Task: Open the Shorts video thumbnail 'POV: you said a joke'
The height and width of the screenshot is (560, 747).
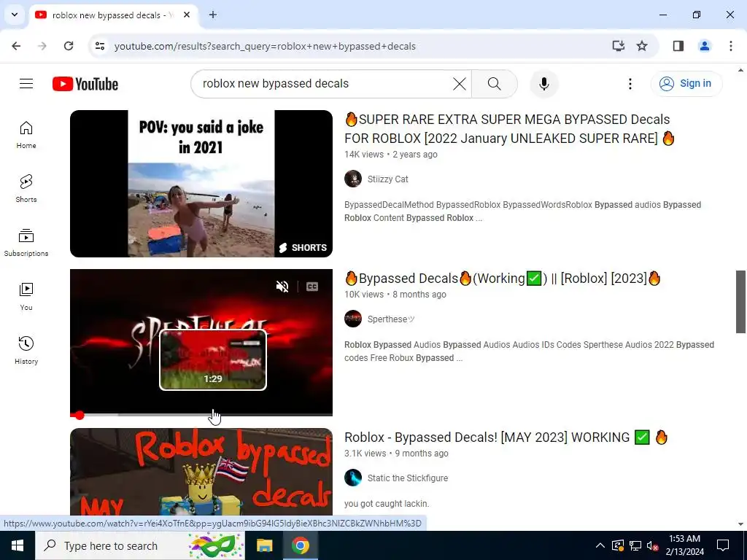Action: click(x=201, y=184)
